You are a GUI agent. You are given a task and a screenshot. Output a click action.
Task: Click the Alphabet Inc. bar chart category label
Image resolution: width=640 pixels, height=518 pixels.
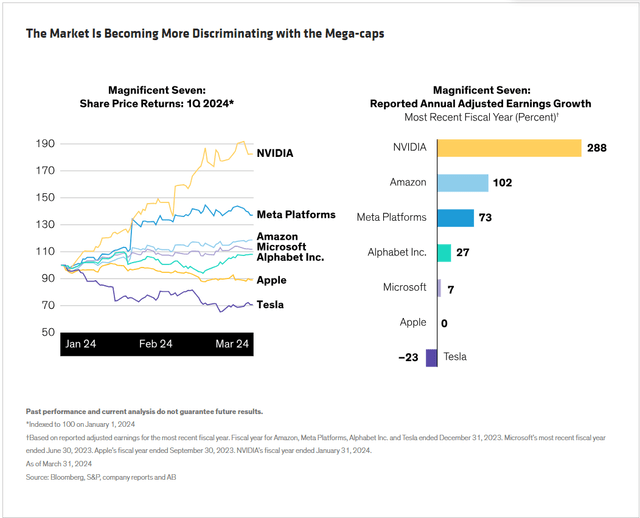pos(397,252)
